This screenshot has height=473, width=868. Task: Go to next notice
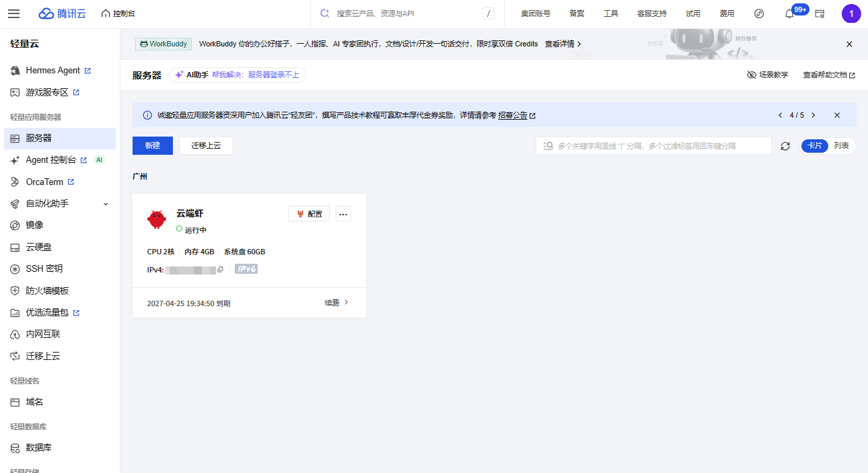click(813, 115)
